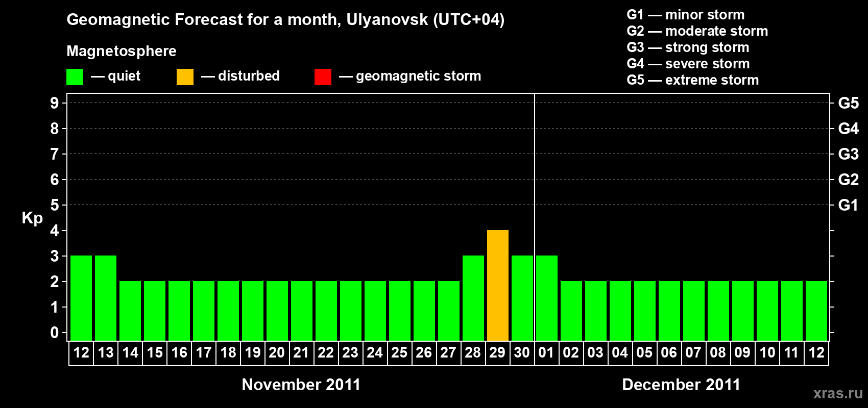Viewport: 868px width, 408px height.
Task: Click Kp axis value 0
Action: point(55,333)
